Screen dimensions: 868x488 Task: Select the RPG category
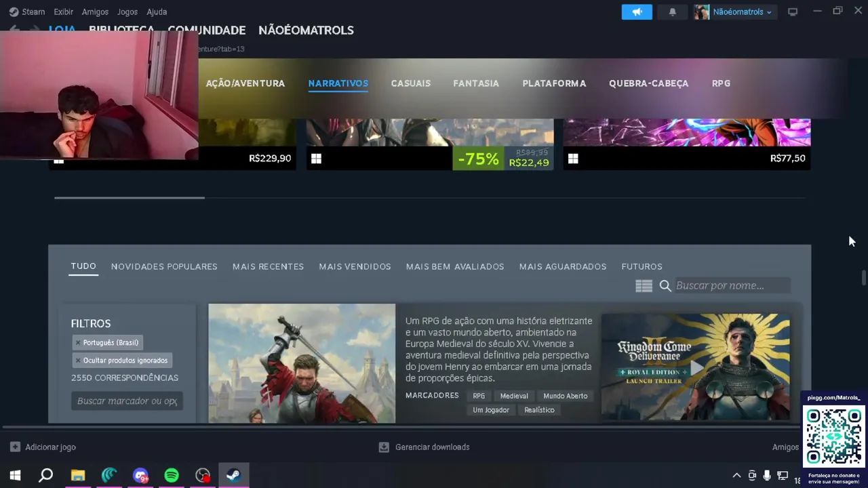pos(721,83)
